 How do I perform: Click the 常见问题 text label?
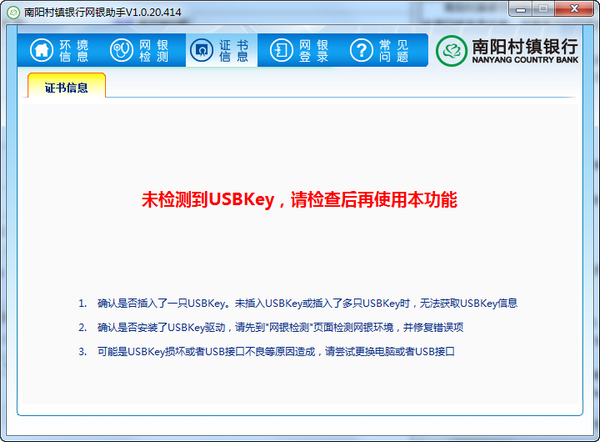click(394, 50)
